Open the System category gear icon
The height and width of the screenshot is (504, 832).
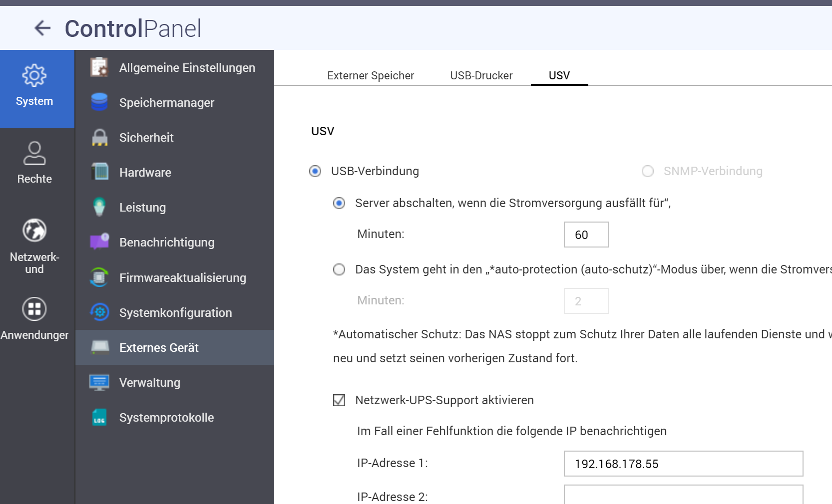tap(34, 76)
